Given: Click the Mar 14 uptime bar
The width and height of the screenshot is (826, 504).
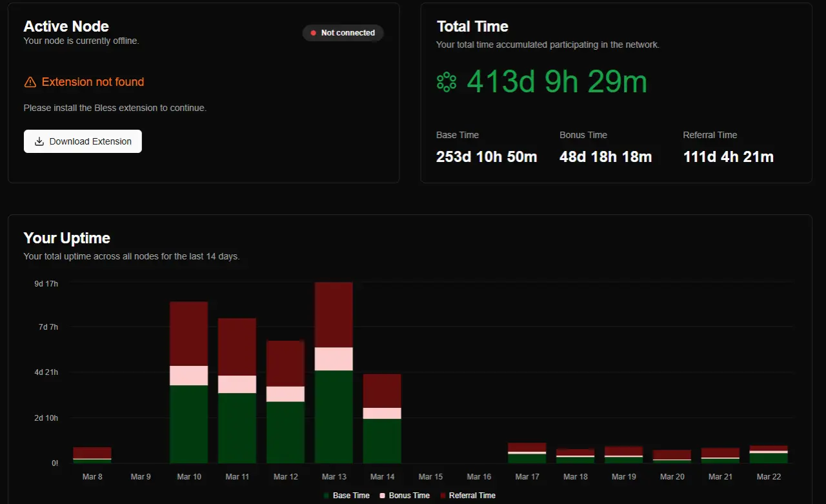Looking at the screenshot, I should pos(382,419).
